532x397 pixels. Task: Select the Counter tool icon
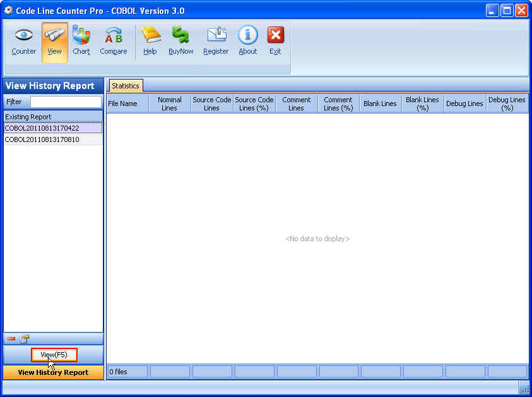pyautogui.click(x=23, y=41)
